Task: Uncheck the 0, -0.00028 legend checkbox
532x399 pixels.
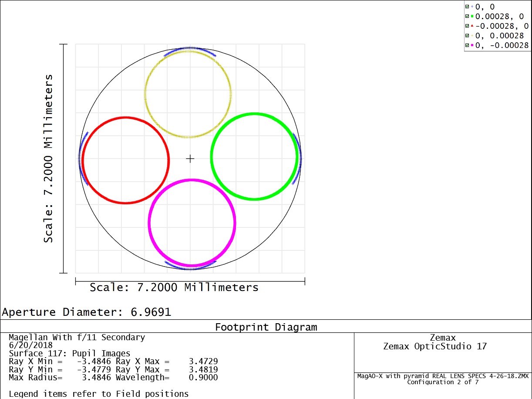Action: click(x=467, y=45)
